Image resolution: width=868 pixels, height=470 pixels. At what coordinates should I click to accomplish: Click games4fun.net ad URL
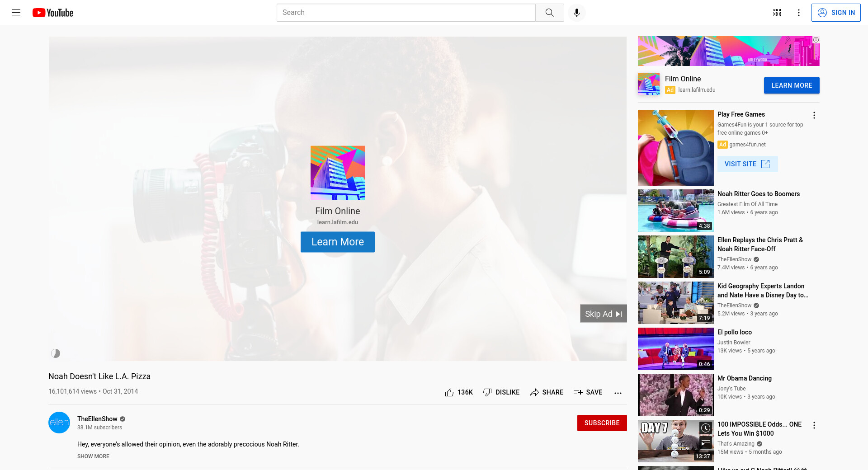747,145
